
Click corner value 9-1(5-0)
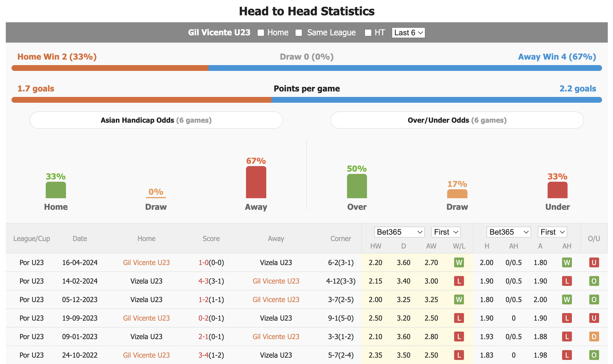point(341,318)
